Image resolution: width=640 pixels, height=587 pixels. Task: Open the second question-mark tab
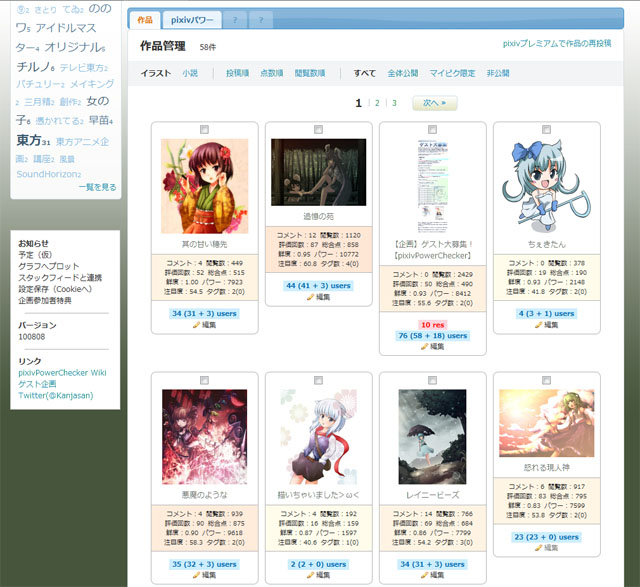261,20
